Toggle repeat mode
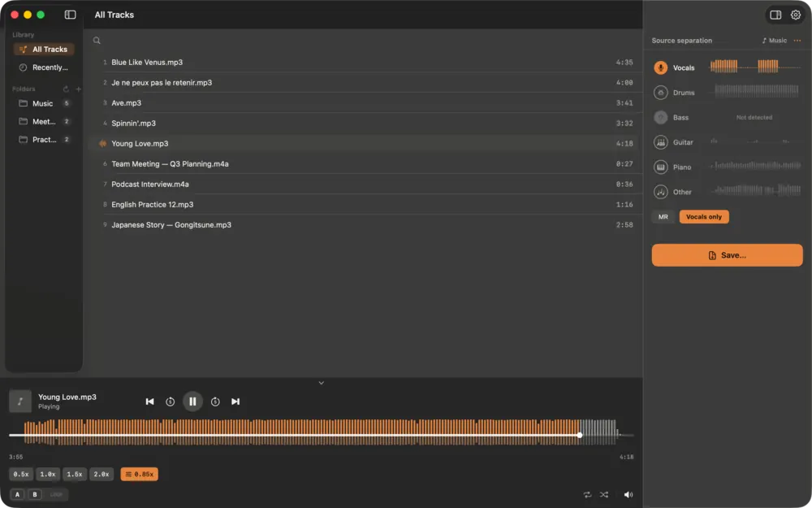The image size is (812, 508). (587, 494)
